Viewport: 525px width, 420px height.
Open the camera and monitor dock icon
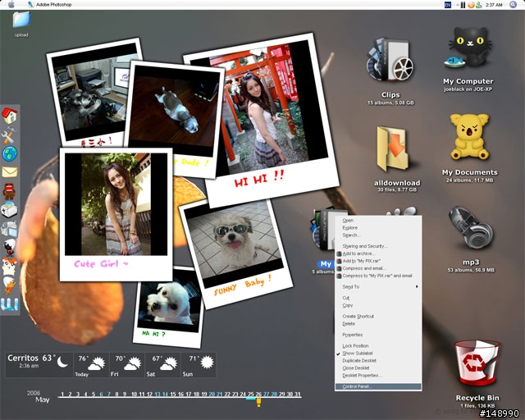coord(9,229)
